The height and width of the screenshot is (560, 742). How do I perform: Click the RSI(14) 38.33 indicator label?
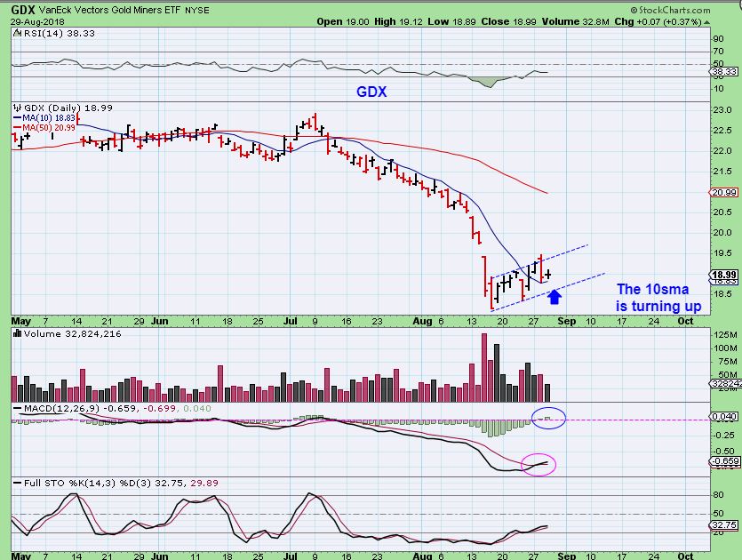click(59, 33)
